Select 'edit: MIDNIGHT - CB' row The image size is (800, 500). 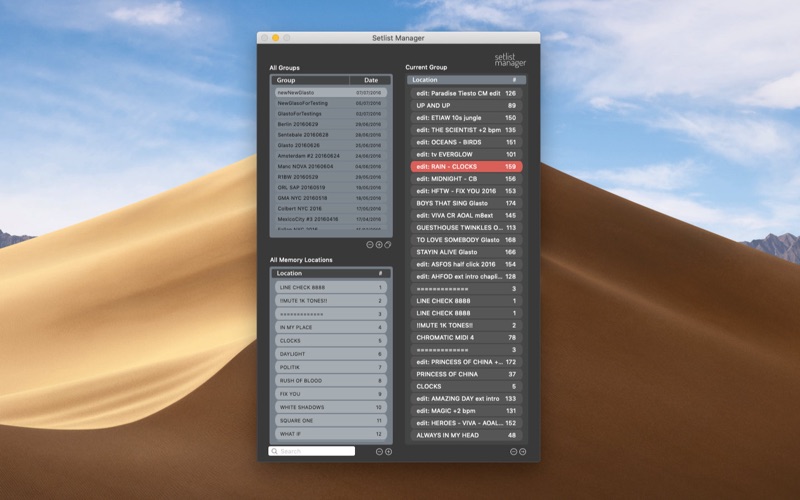pos(466,179)
